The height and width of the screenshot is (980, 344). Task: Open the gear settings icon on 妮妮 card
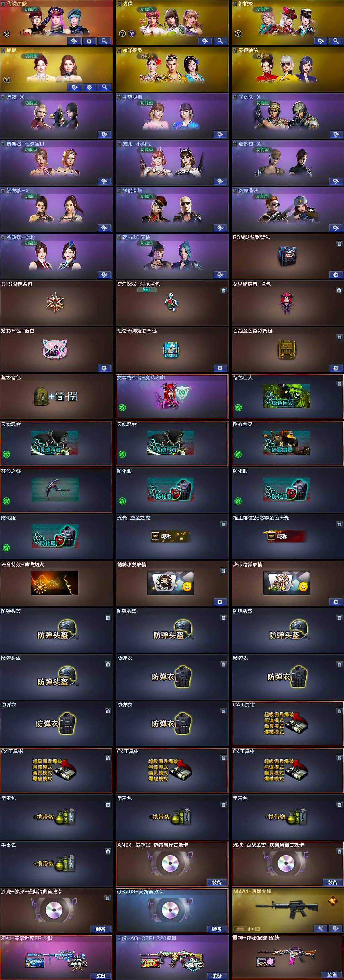[x=89, y=87]
